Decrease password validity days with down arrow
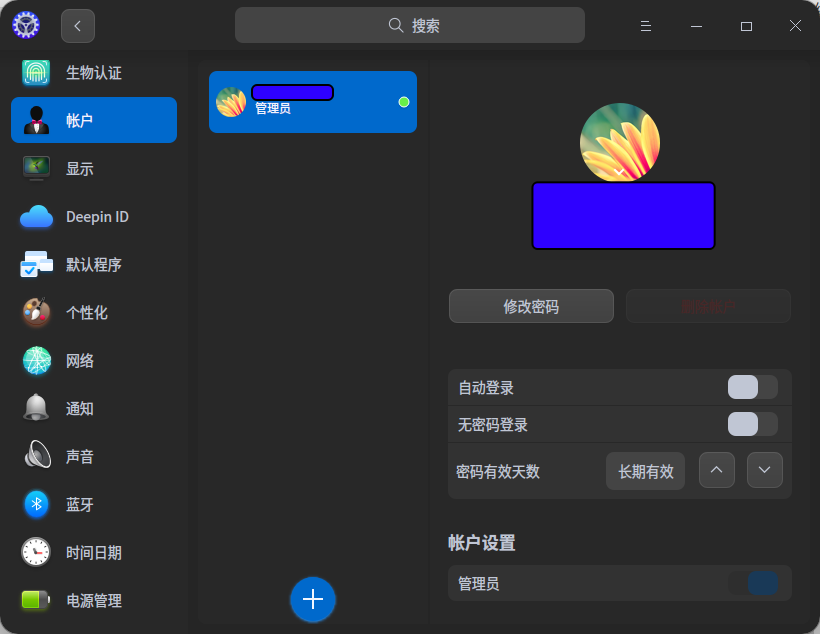The image size is (820, 634). pos(764,470)
